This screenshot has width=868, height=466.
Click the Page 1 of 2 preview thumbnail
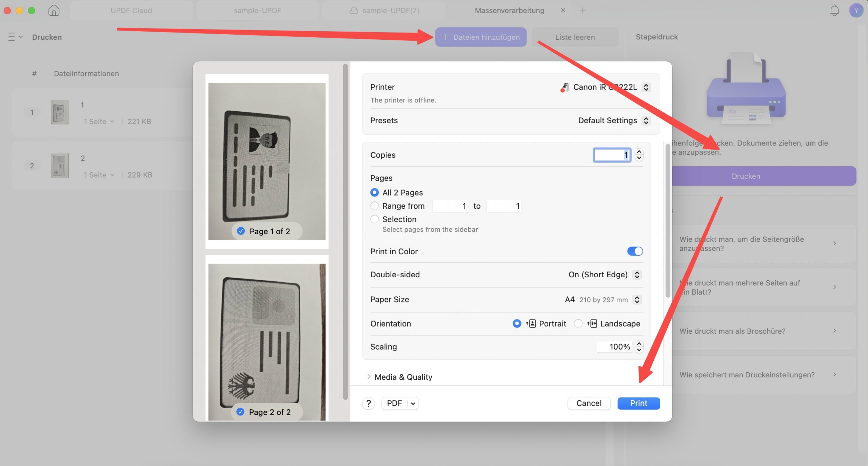pos(267,161)
